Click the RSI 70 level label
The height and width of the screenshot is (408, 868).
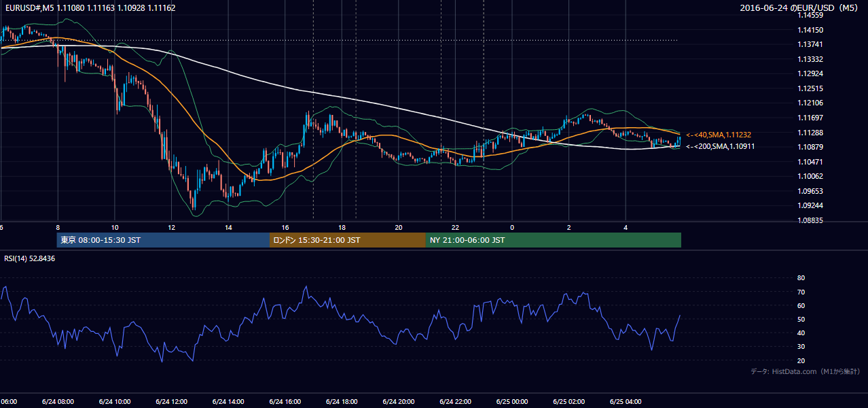point(801,292)
